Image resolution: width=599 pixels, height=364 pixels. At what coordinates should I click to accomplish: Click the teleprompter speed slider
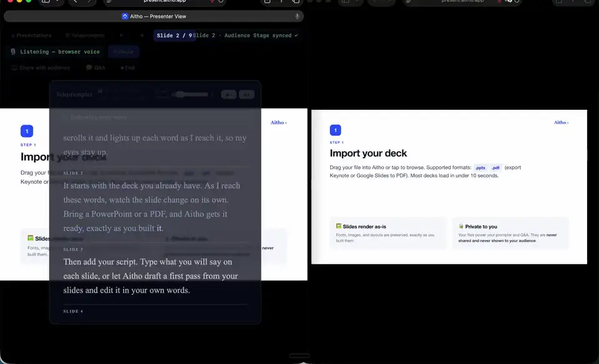click(190, 94)
